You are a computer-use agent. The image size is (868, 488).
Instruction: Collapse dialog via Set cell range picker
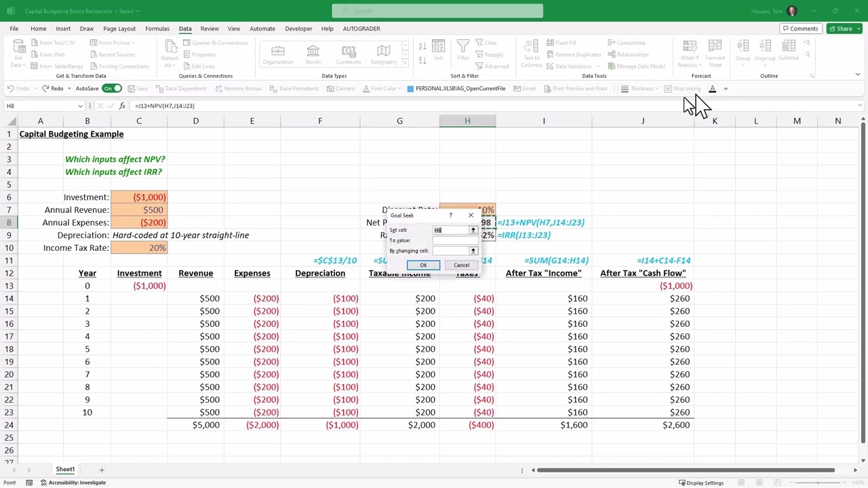[473, 230]
